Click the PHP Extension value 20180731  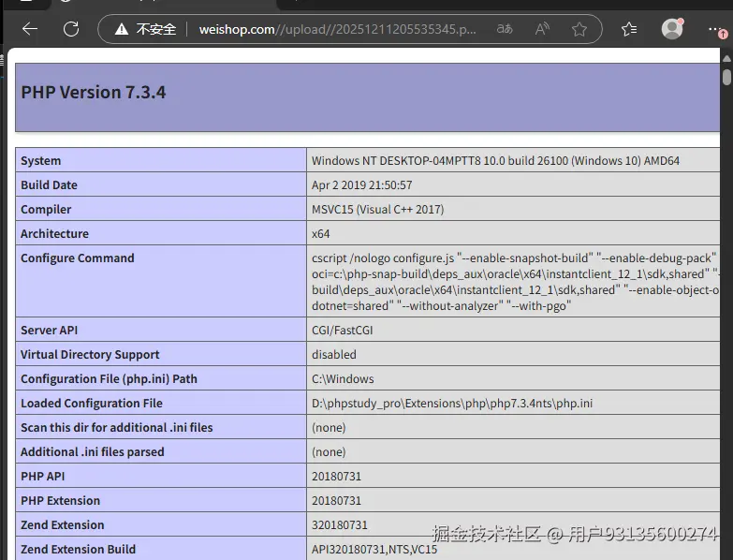click(337, 500)
